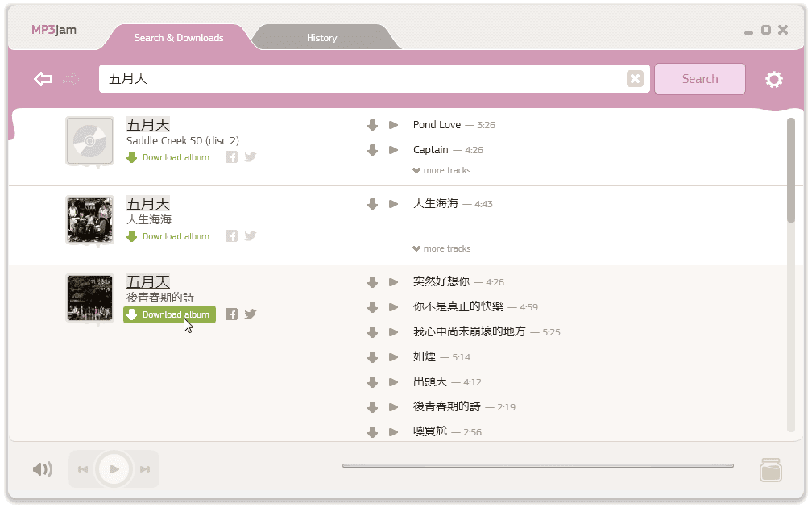Click the results list vertical scrollbar
Screen dimensions: 812x508
point(791,170)
